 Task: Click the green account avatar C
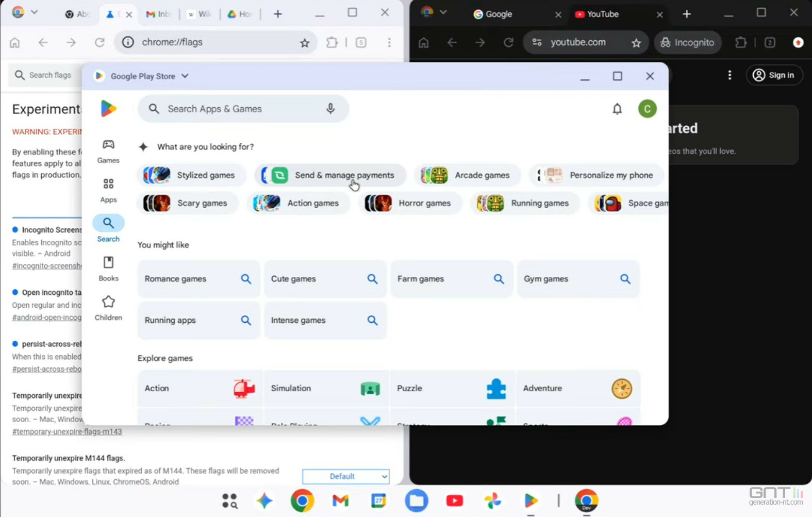point(647,109)
